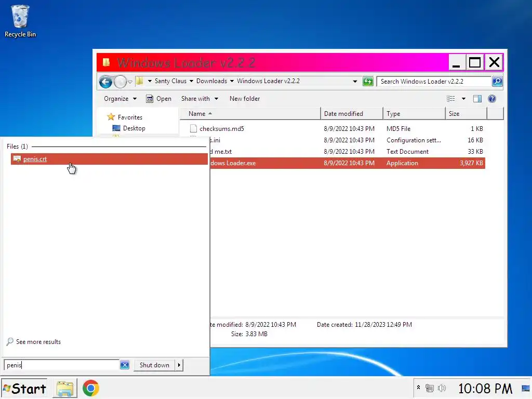
Task: Expand Shut down options arrow
Action: (179, 365)
